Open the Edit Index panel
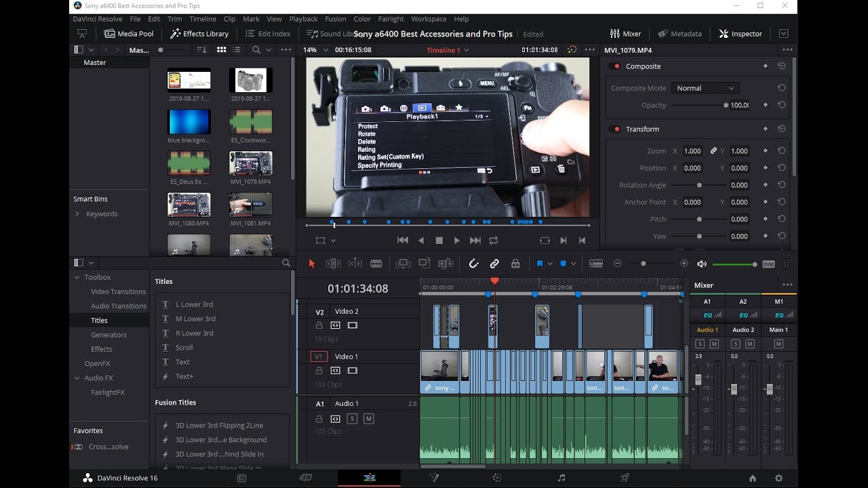This screenshot has height=488, width=868. (x=268, y=33)
